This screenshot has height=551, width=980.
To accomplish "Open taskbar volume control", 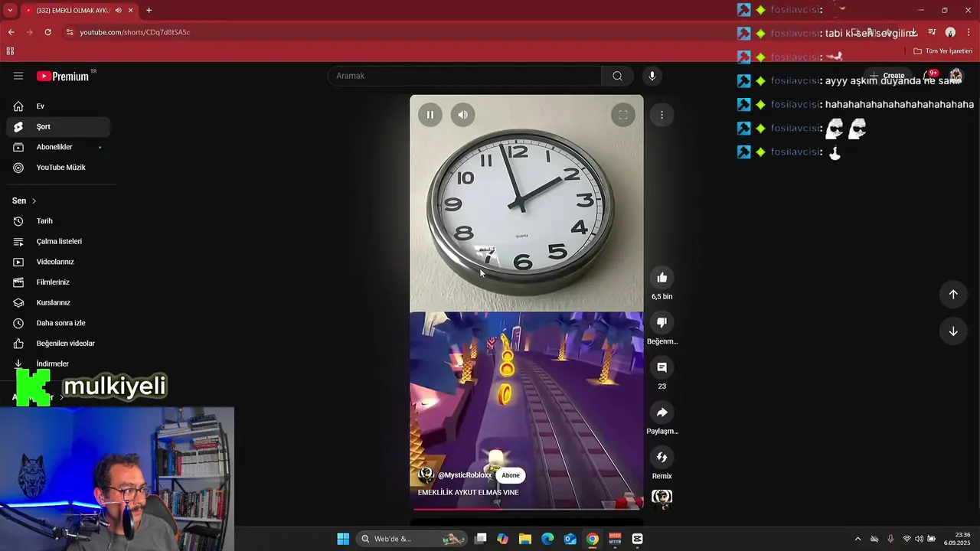I will coord(919,539).
